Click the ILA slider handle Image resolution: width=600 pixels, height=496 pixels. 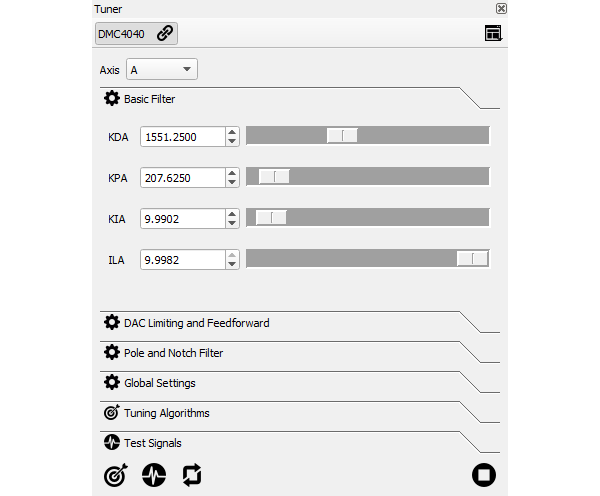(x=472, y=259)
